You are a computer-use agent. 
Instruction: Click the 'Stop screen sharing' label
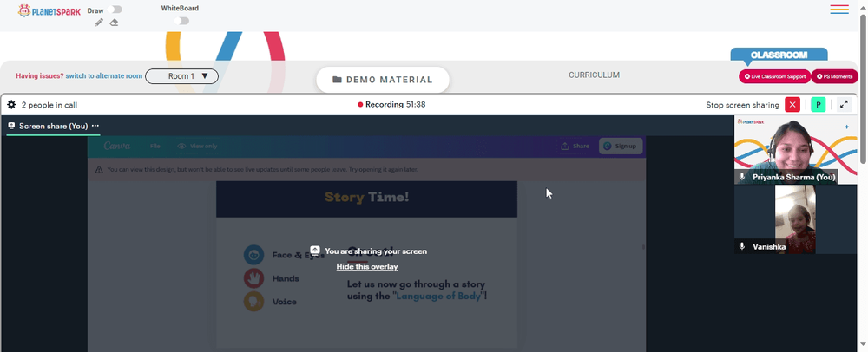742,105
